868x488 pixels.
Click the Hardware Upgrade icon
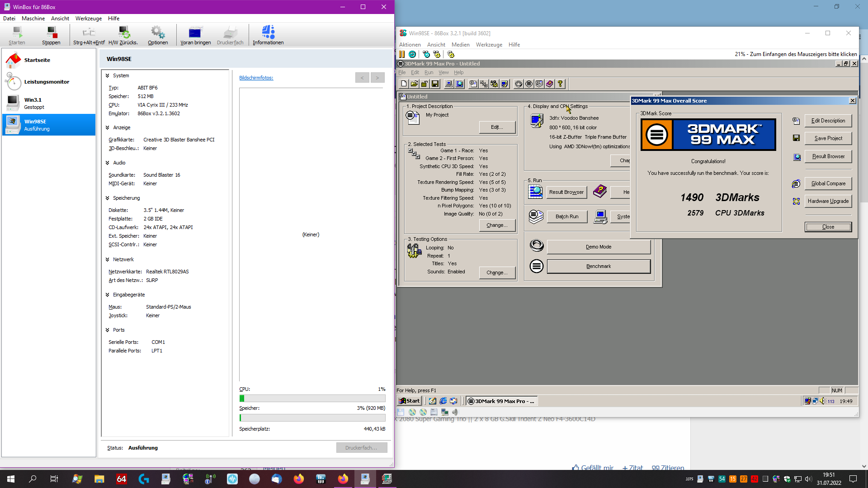(796, 201)
